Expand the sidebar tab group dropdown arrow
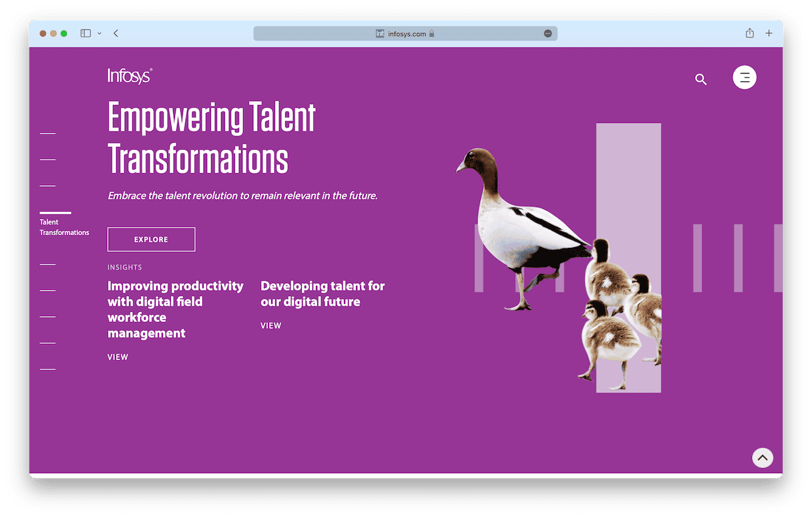 point(99,33)
